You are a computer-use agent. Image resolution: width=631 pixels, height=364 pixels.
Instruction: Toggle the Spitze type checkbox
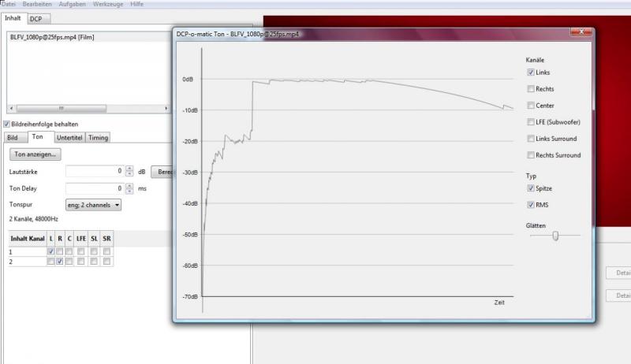coord(531,189)
